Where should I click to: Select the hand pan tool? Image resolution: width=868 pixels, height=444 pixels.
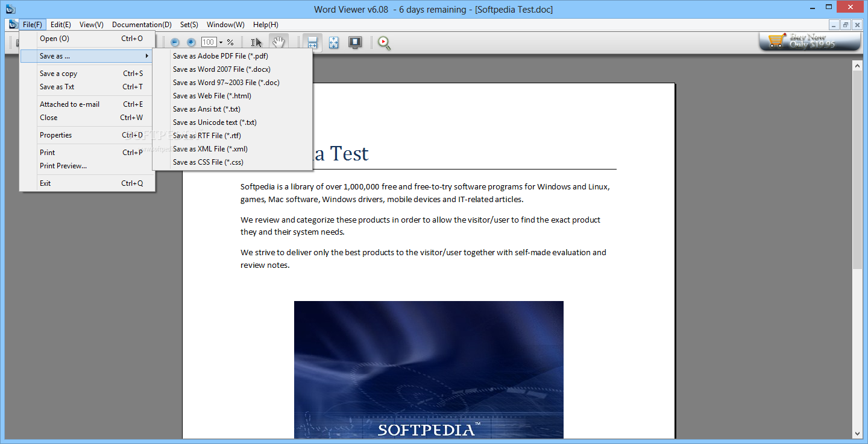[x=278, y=42]
